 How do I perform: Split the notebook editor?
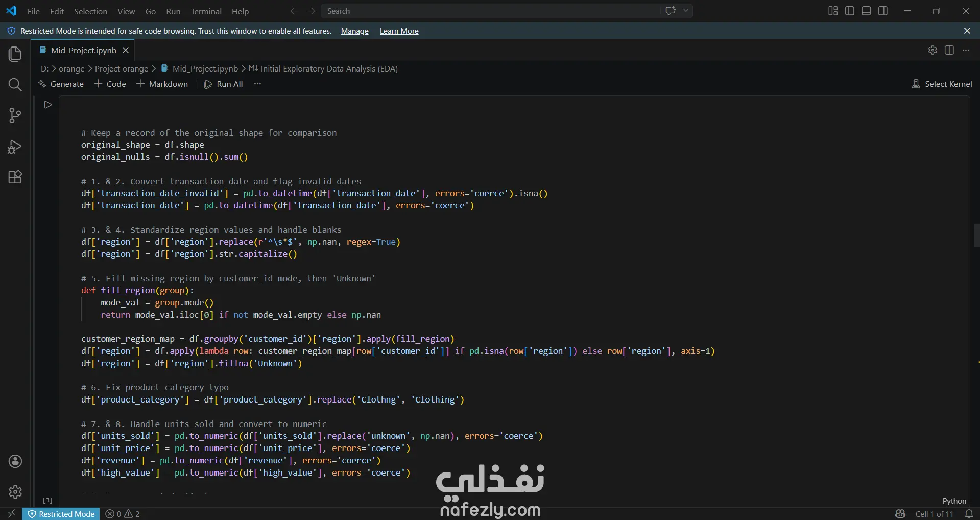[949, 50]
